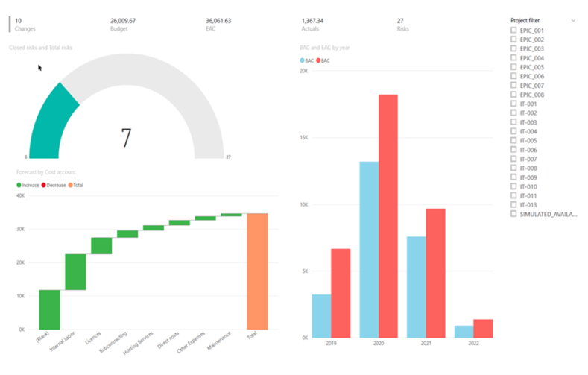Click the Project filter header
This screenshot has height=375, width=588.
(x=525, y=21)
